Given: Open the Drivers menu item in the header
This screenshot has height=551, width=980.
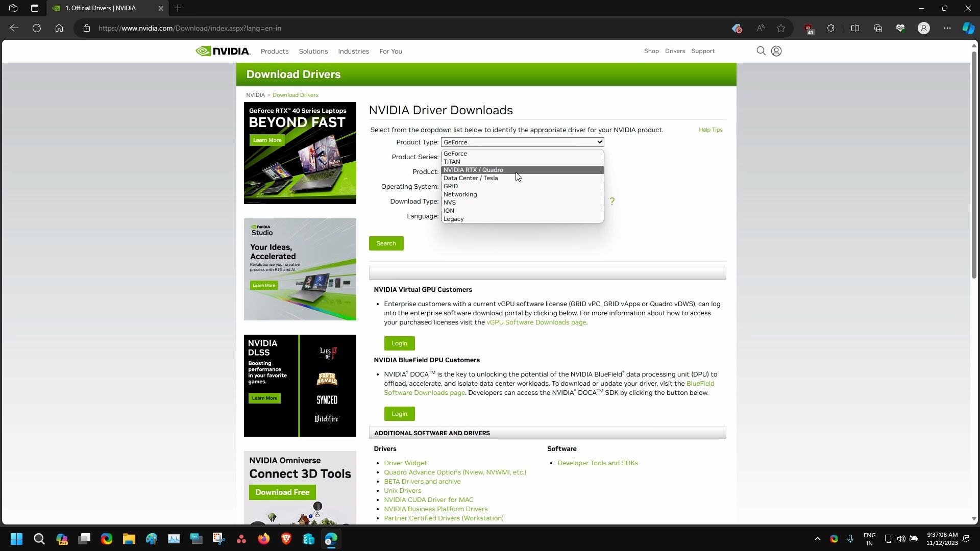Looking at the screenshot, I should coord(674,51).
